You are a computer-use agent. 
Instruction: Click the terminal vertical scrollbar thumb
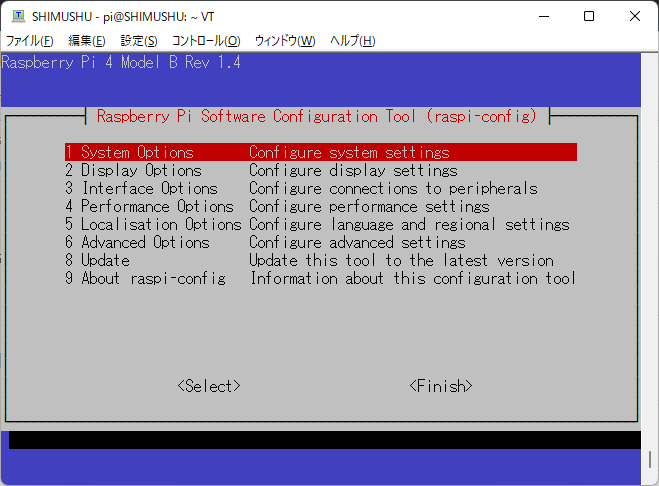650,460
